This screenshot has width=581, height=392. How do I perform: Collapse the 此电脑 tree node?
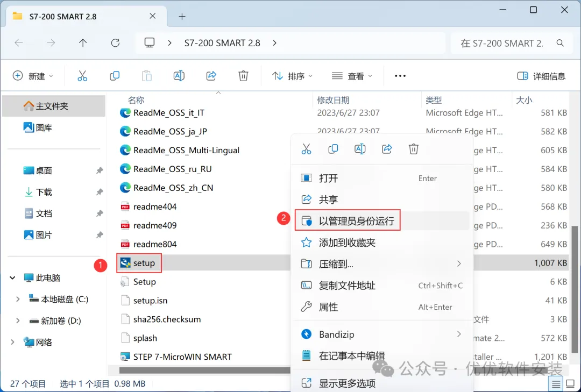point(12,277)
